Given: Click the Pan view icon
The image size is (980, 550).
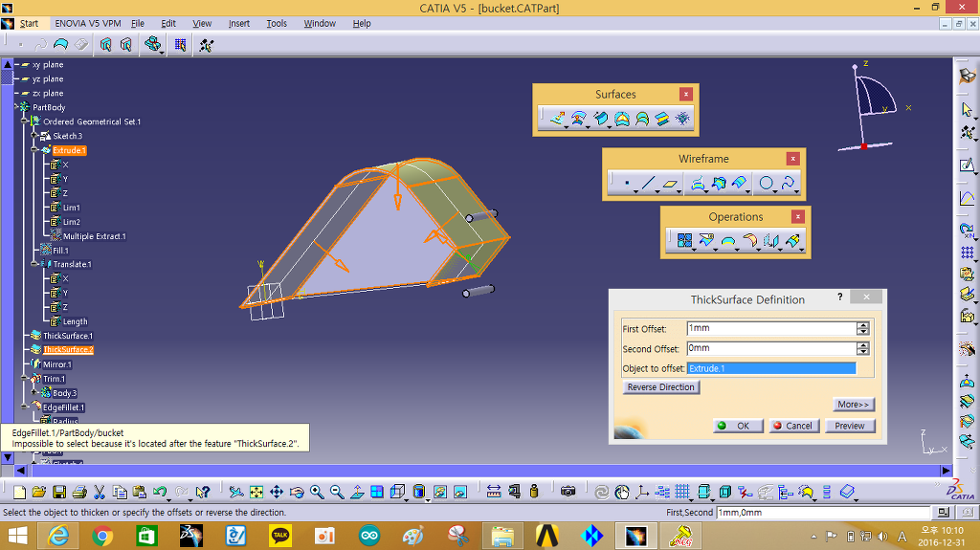Looking at the screenshot, I should [x=277, y=492].
